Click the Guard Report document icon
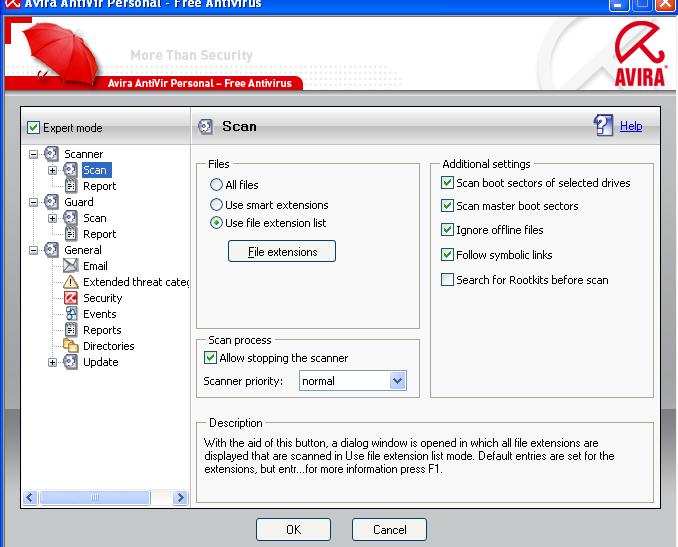The width and height of the screenshot is (678, 547). click(70, 234)
